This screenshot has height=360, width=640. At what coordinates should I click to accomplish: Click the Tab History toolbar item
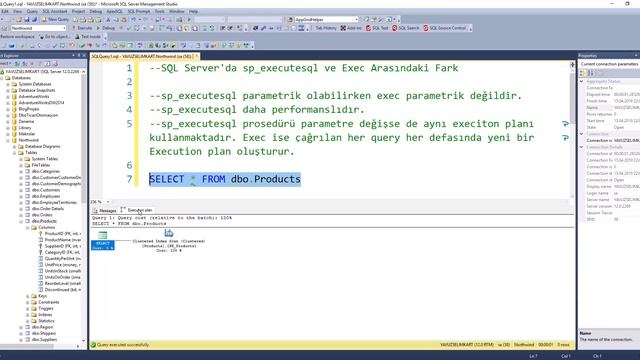[325, 28]
